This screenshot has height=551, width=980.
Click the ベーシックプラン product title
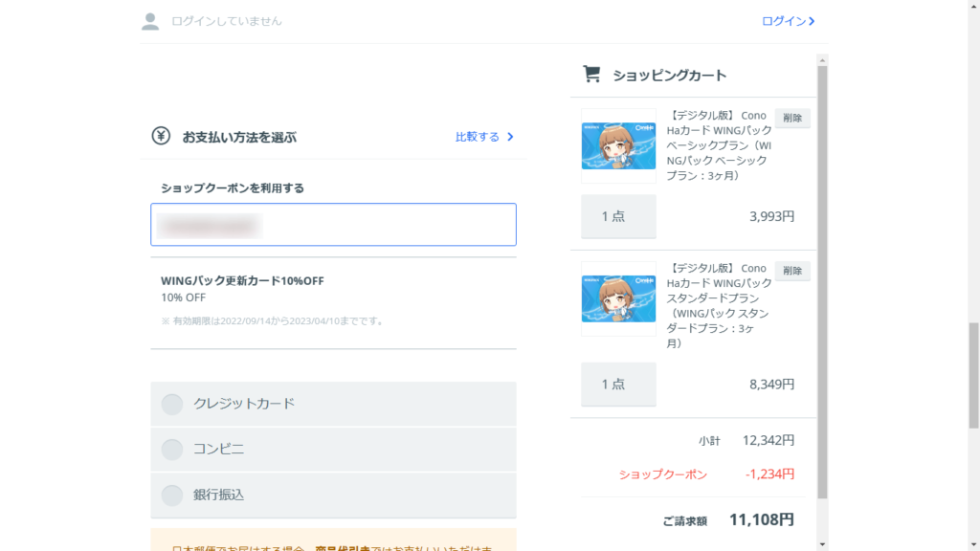[720, 145]
